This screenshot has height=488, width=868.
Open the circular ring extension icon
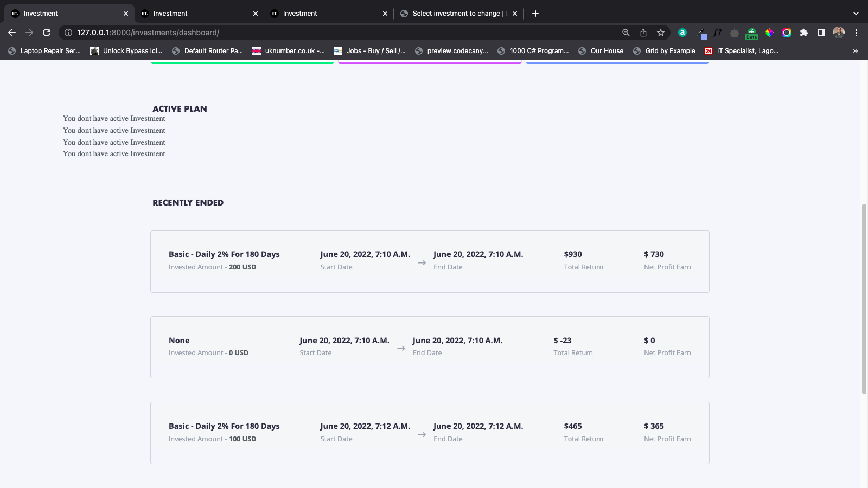click(787, 33)
